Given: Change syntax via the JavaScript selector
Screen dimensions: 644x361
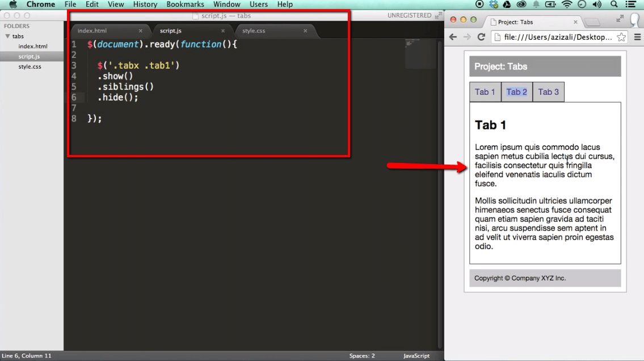Looking at the screenshot, I should pyautogui.click(x=416, y=355).
